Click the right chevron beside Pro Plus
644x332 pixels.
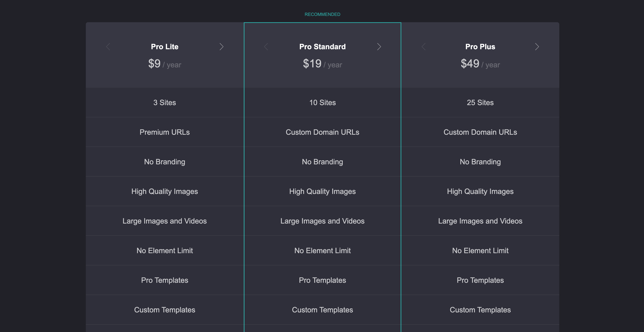pyautogui.click(x=537, y=47)
